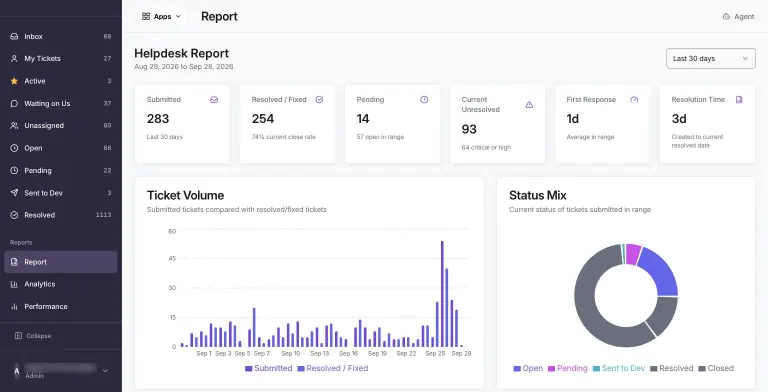Open the Last 30 days range dropdown
Viewport: 768px width, 392px height.
[711, 58]
